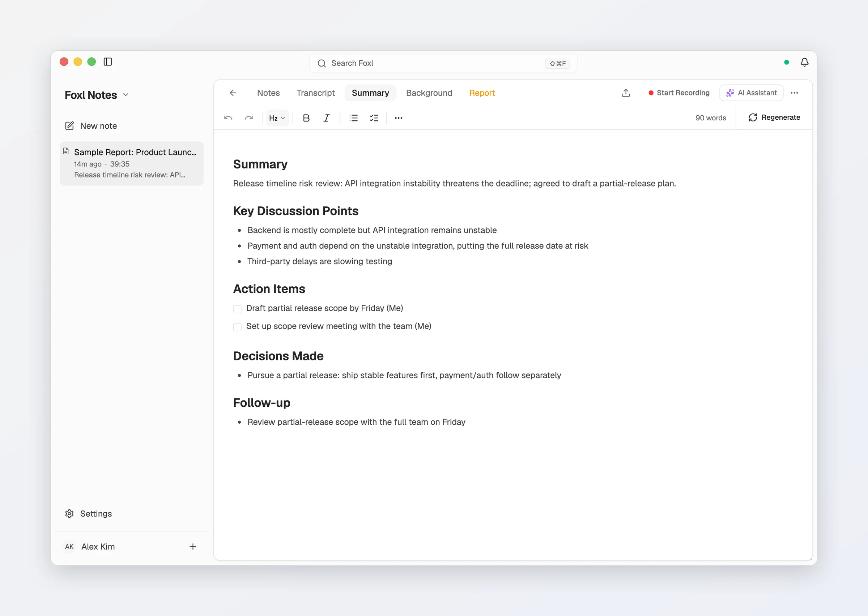Open the Background tab
868x616 pixels.
[429, 93]
